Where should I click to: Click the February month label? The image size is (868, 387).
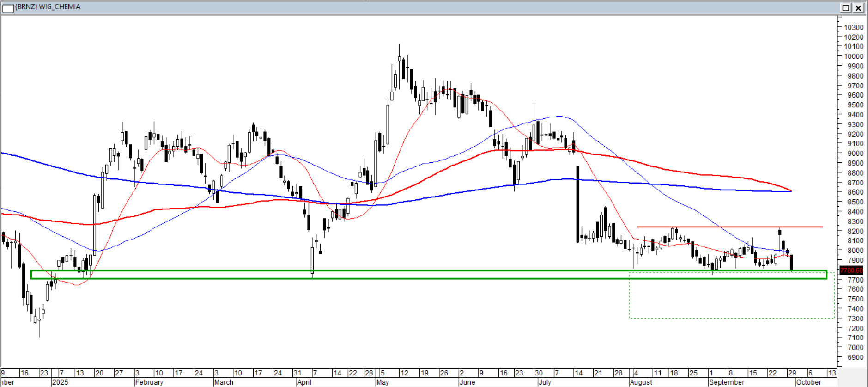(149, 382)
